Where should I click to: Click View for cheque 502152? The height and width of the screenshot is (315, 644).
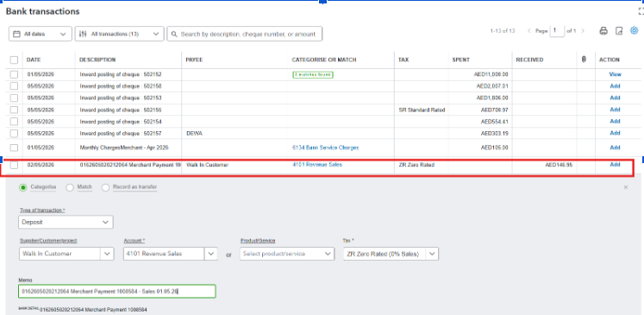615,74
